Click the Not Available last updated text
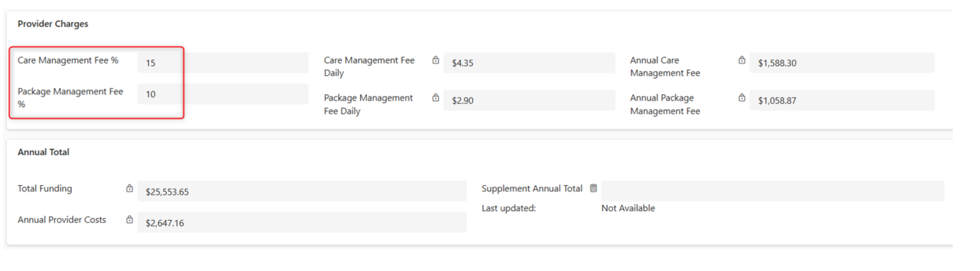 tap(628, 208)
